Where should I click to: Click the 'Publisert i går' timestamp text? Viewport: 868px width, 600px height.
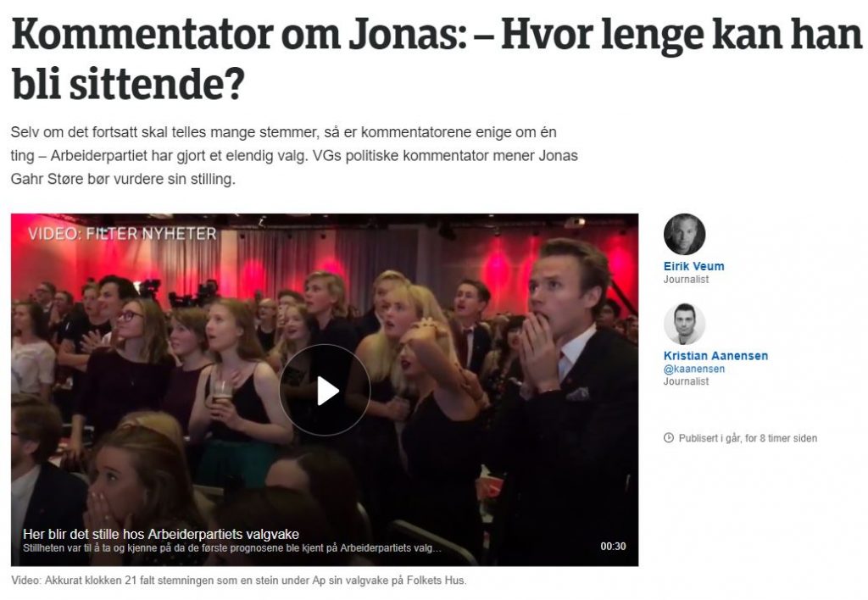point(748,438)
